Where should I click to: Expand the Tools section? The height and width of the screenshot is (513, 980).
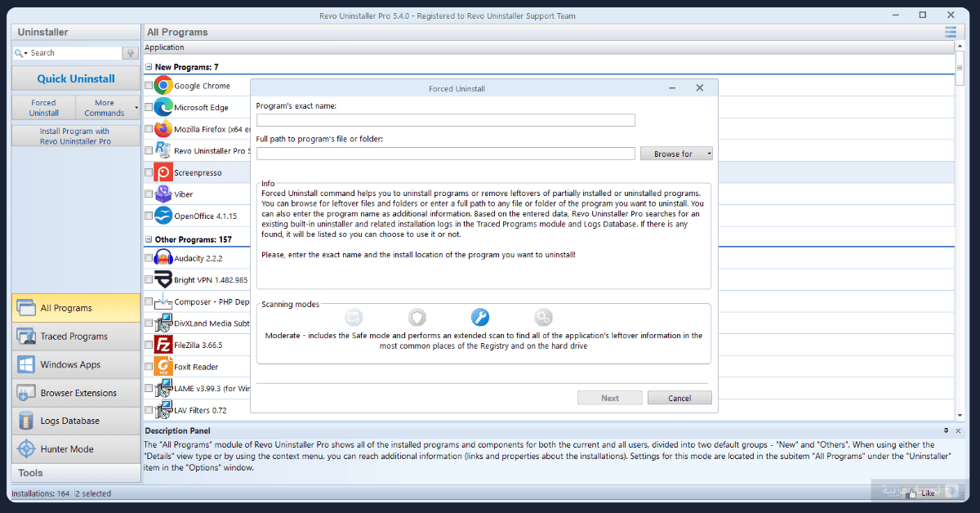tap(76, 473)
